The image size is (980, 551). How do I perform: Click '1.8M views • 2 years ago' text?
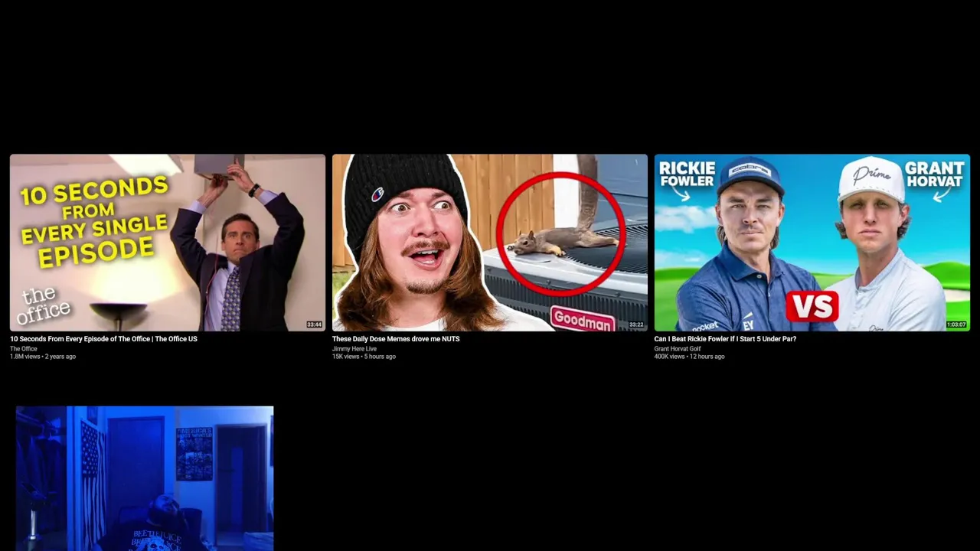pyautogui.click(x=43, y=357)
